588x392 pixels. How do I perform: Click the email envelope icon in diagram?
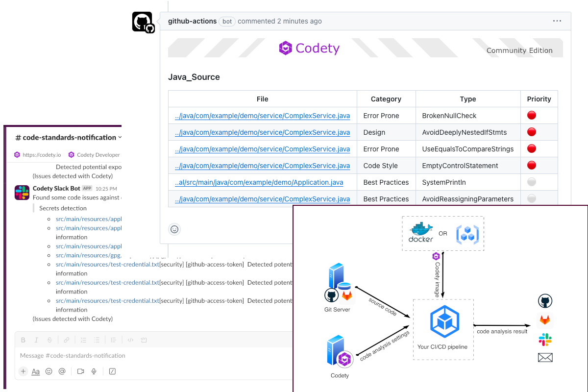[545, 358]
